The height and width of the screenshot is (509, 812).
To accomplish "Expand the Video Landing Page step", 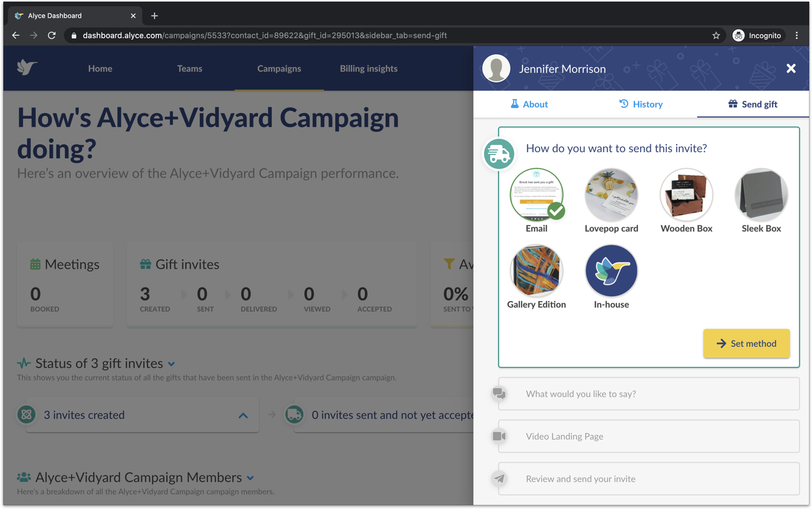I will tap(649, 436).
